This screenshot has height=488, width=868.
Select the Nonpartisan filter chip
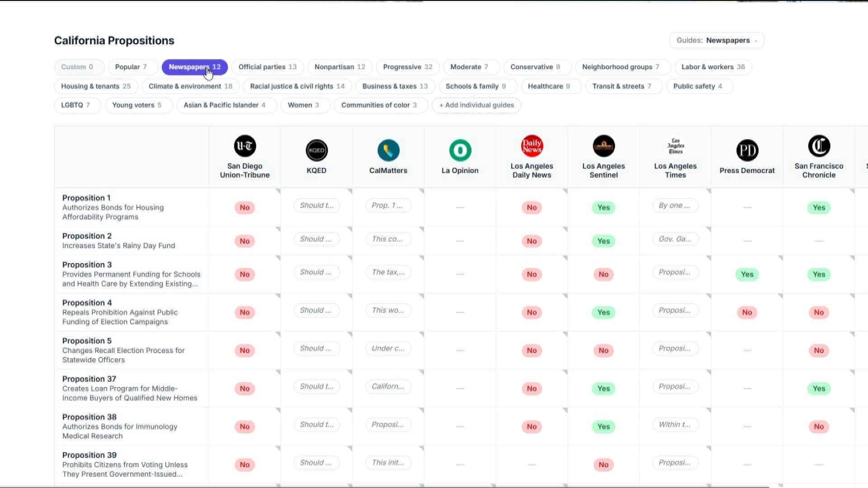pos(340,67)
